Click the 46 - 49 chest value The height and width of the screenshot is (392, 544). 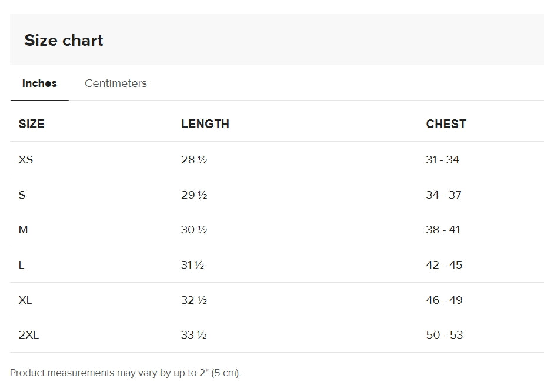[444, 300]
